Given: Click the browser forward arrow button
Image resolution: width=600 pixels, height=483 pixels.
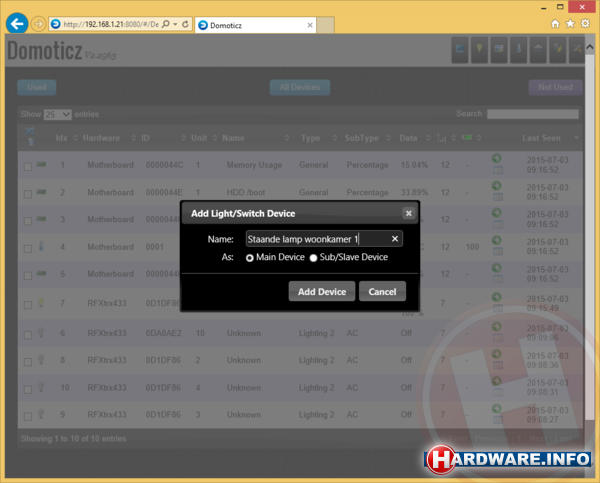Looking at the screenshot, I should [x=38, y=24].
